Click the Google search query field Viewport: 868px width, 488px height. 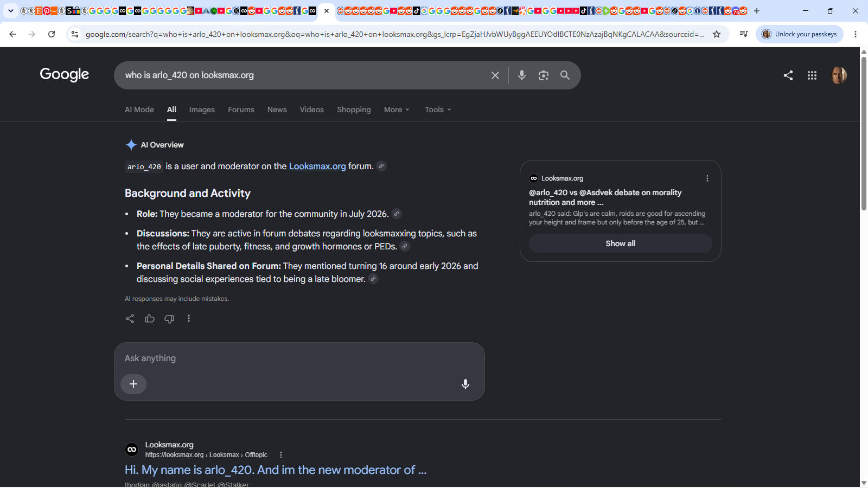tap(304, 75)
